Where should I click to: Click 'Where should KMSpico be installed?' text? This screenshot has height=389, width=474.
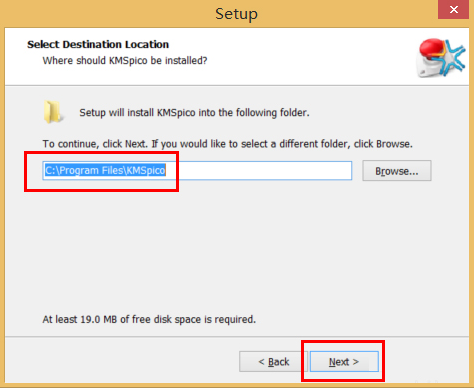125,61
